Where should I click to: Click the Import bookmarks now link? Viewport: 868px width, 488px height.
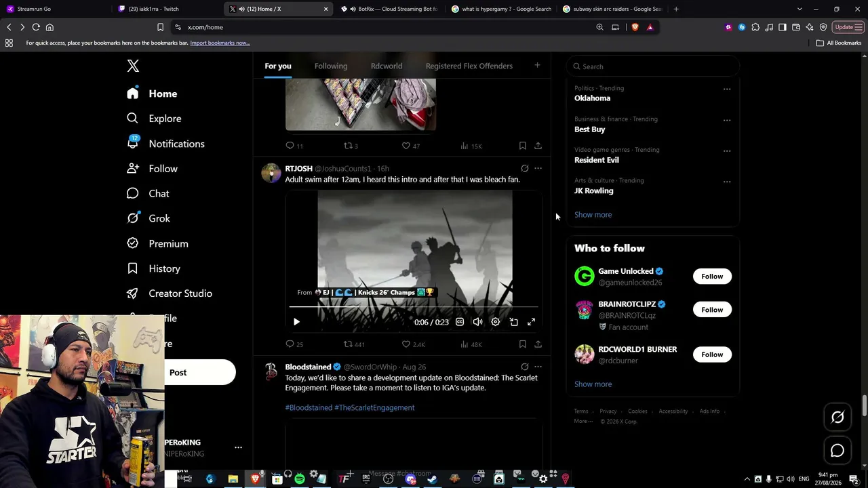point(220,43)
